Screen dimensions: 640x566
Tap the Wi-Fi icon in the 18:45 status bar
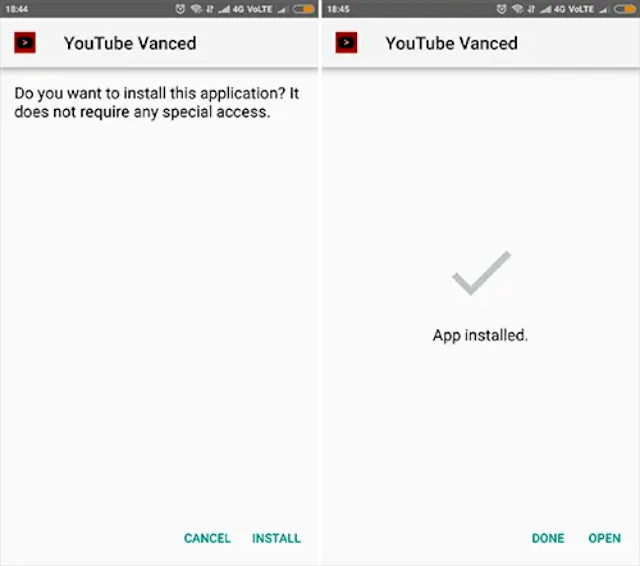pyautogui.click(x=518, y=9)
